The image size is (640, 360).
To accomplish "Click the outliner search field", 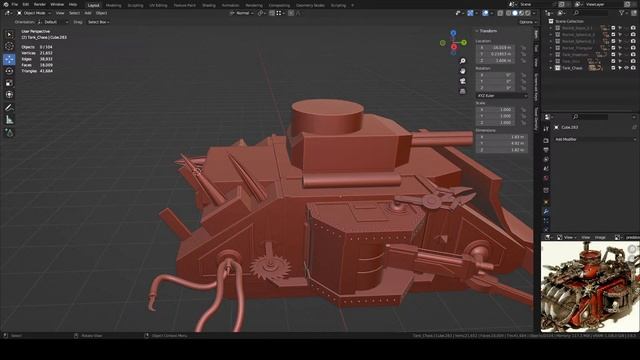I will [590, 13].
